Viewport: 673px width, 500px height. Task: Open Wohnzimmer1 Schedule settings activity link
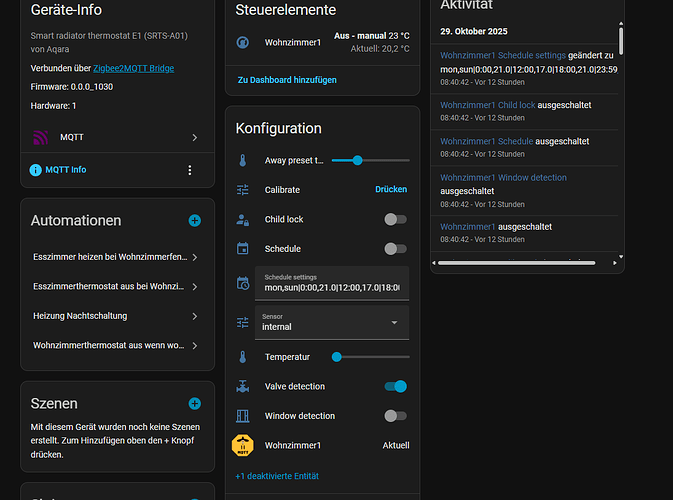(x=503, y=55)
